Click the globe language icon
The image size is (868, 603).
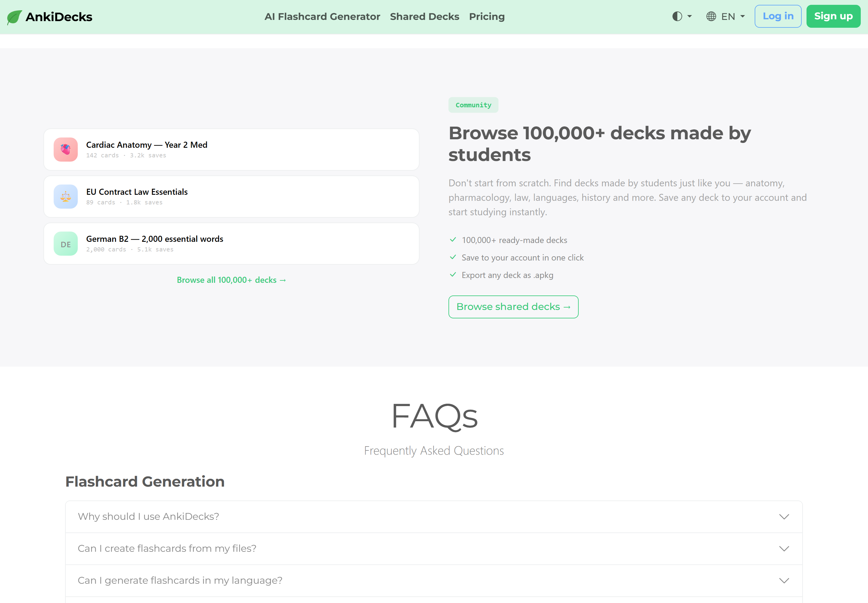711,16
